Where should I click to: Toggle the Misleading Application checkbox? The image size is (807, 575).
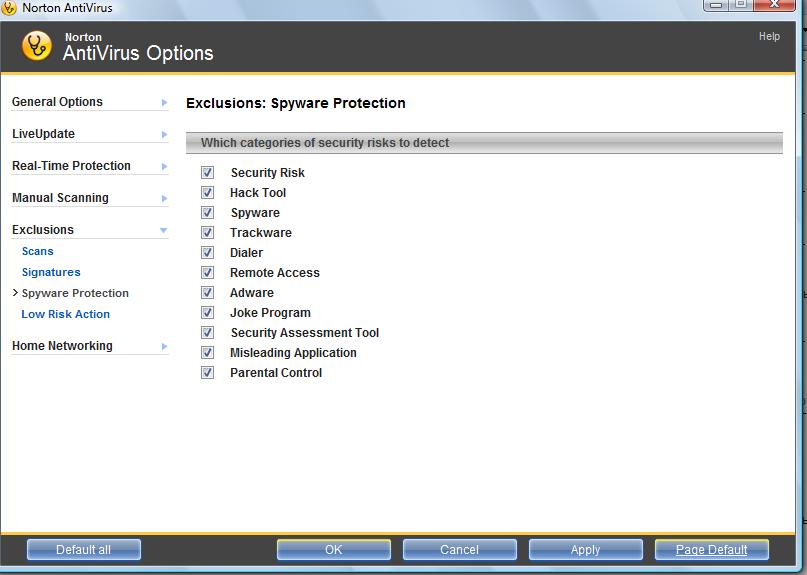pyautogui.click(x=207, y=353)
